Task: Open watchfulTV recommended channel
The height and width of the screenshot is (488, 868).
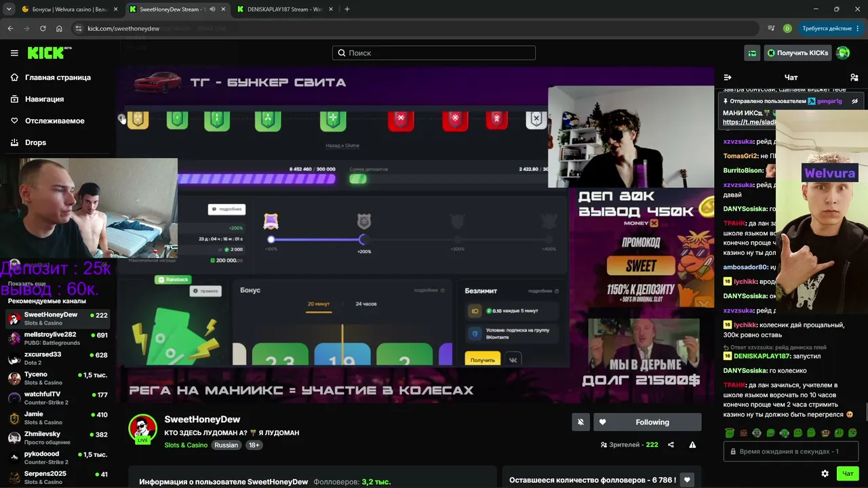Action: [x=58, y=398]
